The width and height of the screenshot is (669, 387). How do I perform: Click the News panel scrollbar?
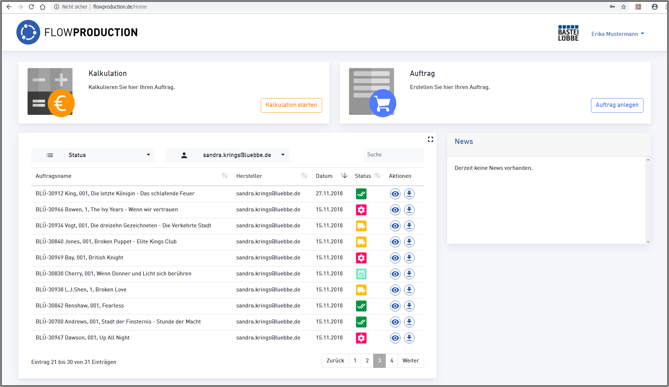(x=648, y=201)
